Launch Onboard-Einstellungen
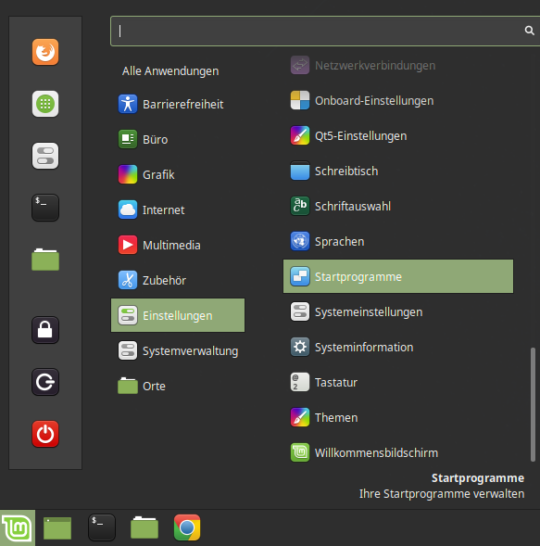This screenshot has width=540, height=546. pos(398,101)
